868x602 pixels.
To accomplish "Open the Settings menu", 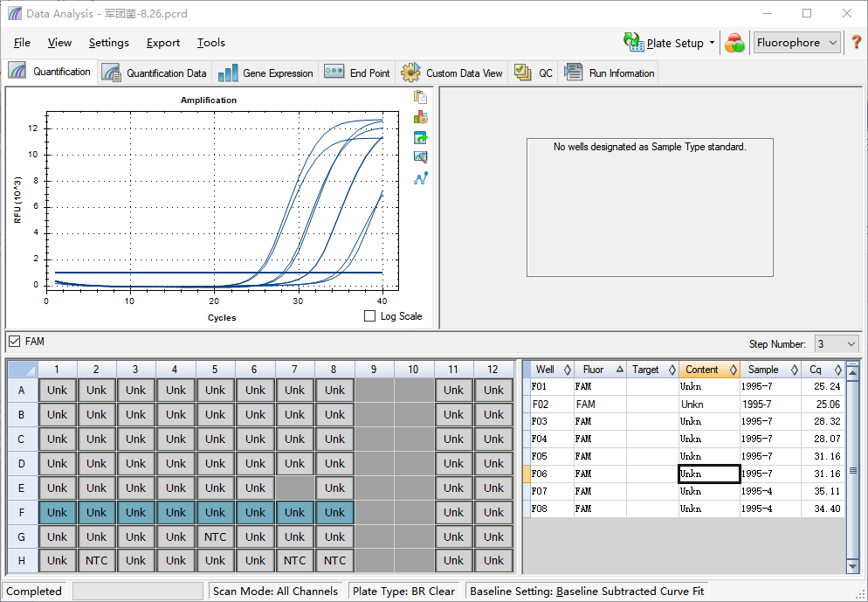I will tap(108, 43).
